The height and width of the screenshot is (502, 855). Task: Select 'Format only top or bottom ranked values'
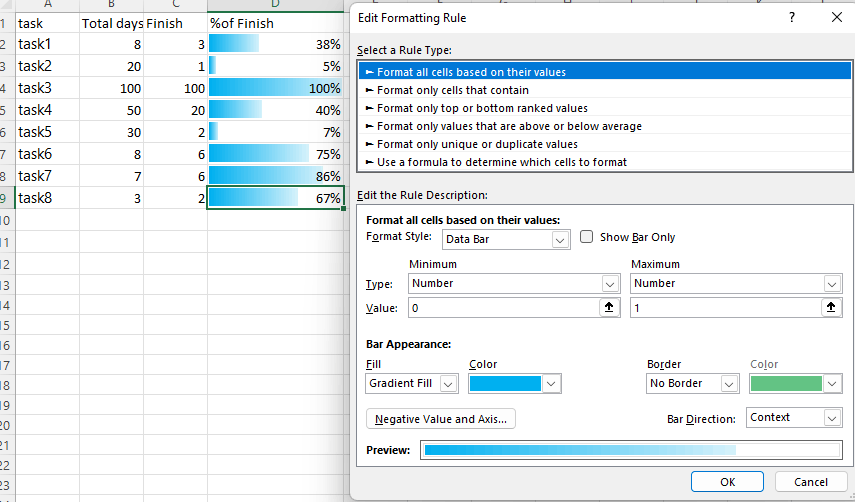pos(605,108)
